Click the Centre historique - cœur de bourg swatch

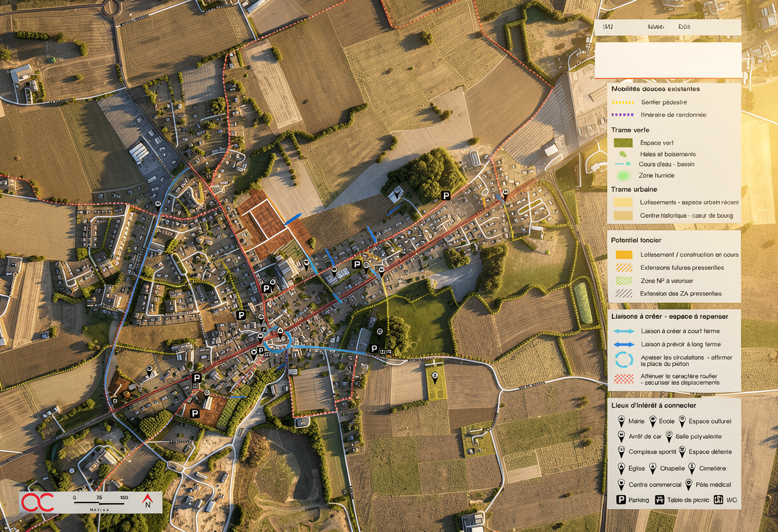[623, 215]
